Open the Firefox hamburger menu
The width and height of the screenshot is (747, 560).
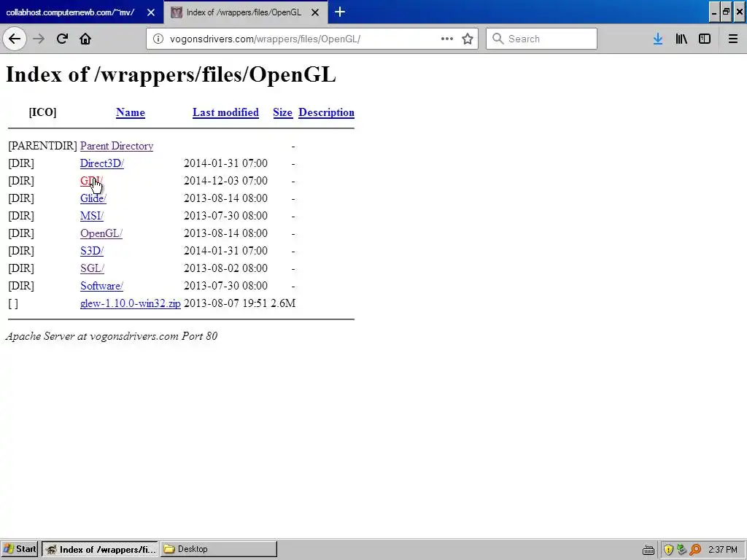click(733, 39)
